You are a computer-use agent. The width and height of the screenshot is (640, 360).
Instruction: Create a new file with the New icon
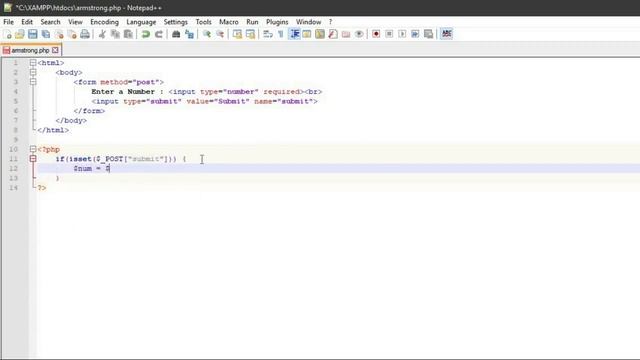tap(7, 34)
